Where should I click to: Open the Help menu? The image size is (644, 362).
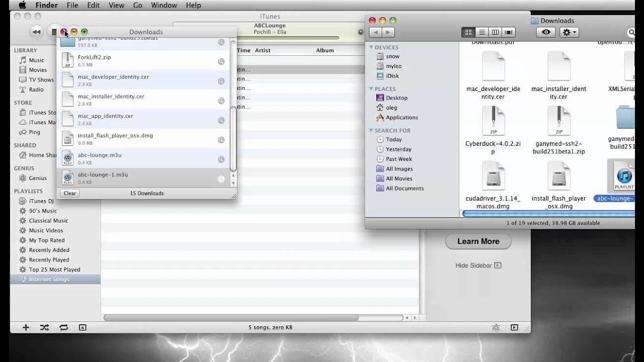193,5
